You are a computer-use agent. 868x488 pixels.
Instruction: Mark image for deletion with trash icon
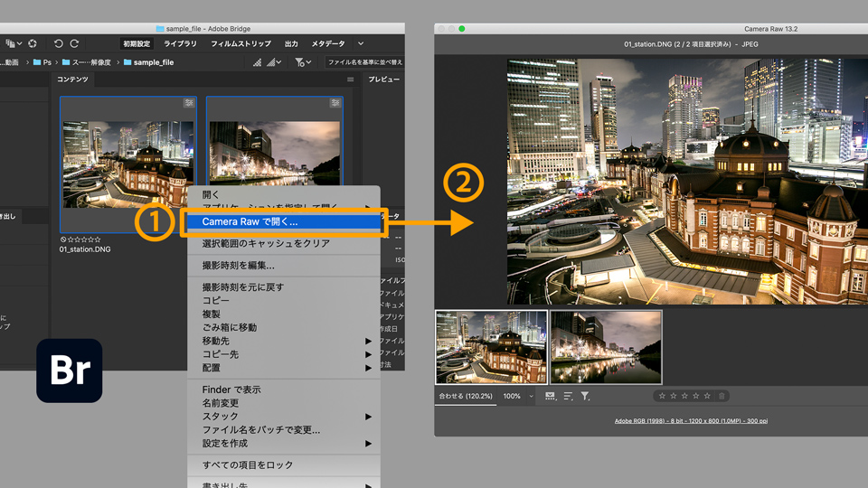pyautogui.click(x=722, y=396)
